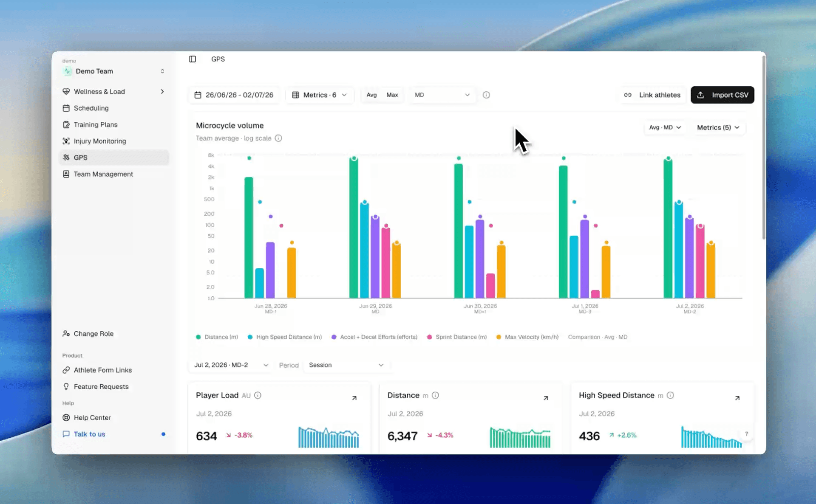The image size is (816, 504).
Task: Open Injury Monitoring in sidebar
Action: point(100,141)
